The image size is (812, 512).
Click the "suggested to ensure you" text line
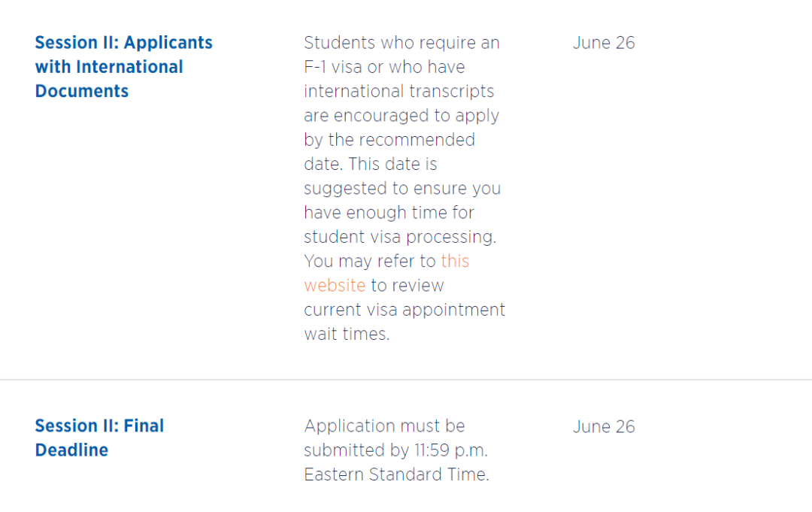(402, 188)
